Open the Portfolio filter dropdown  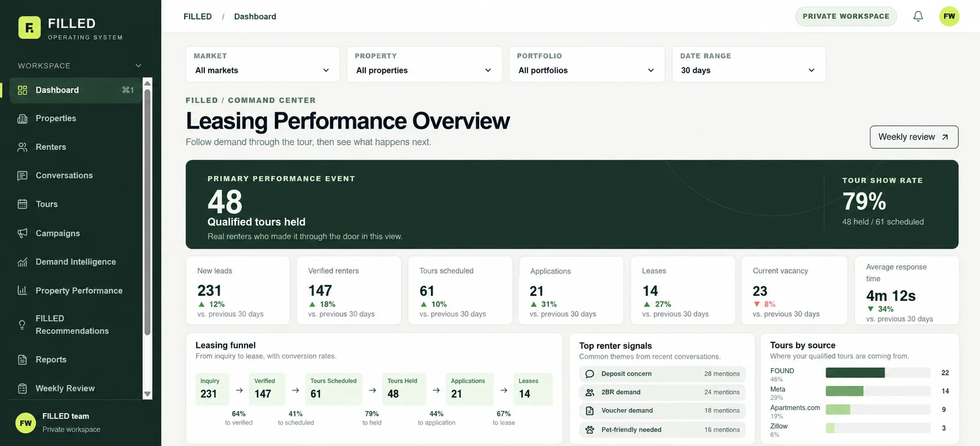coord(586,64)
